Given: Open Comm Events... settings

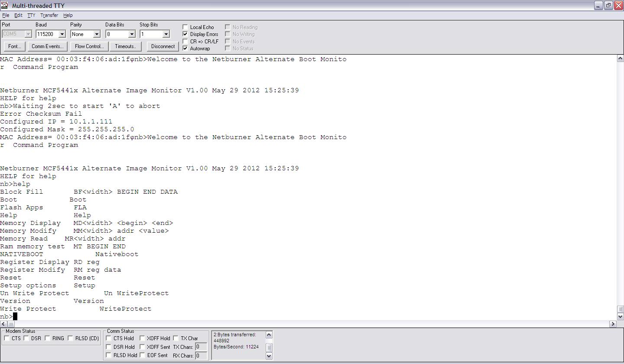Looking at the screenshot, I should pos(47,46).
